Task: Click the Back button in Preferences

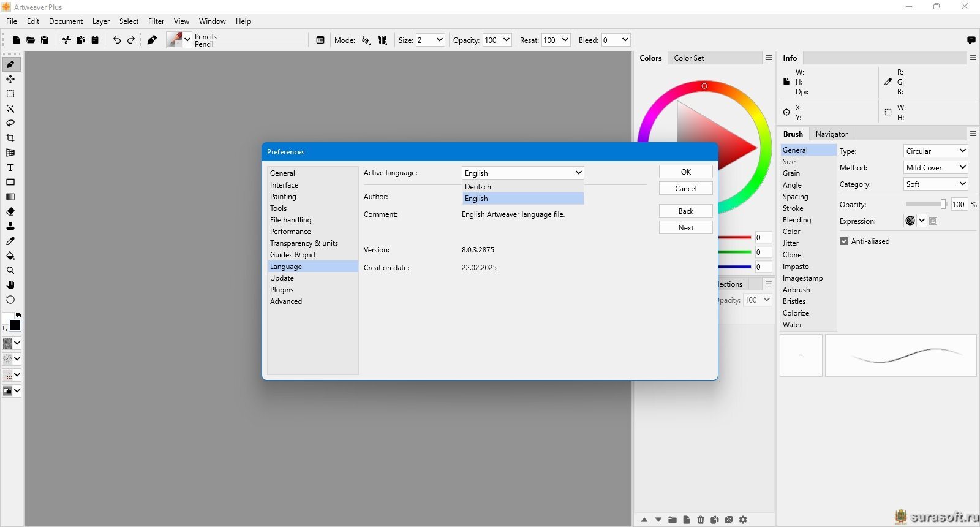Action: 686,211
